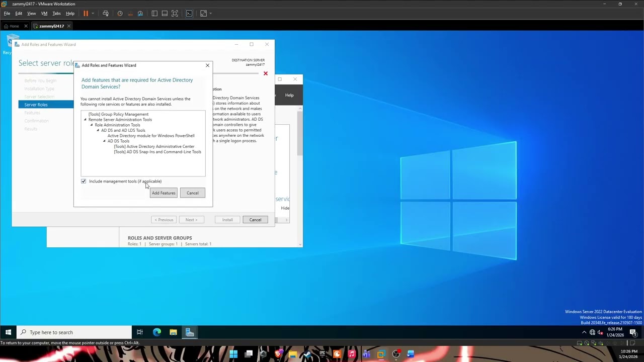Image resolution: width=644 pixels, height=362 pixels.
Task: Click the guest network tray icon
Action: coord(592,332)
